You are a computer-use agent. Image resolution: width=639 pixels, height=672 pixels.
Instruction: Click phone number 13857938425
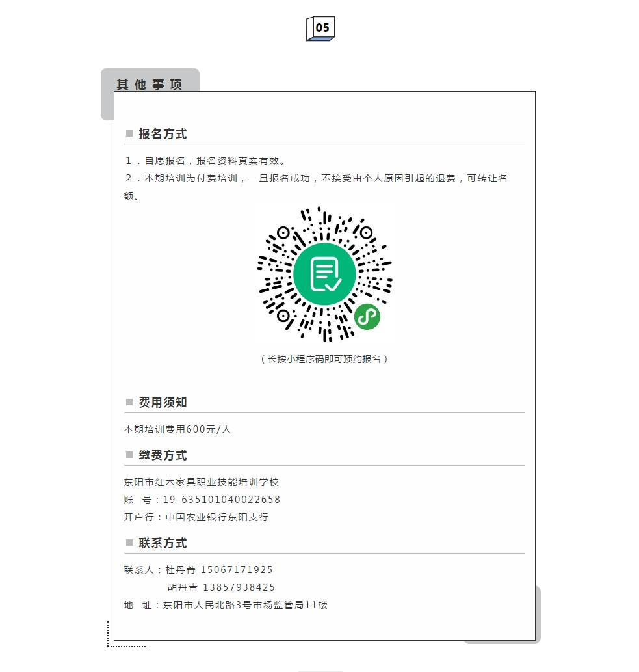pos(239,587)
